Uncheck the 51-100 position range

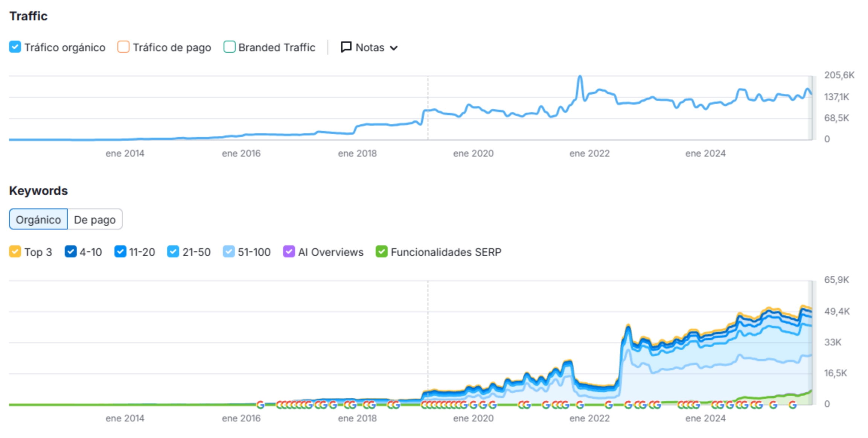(228, 252)
